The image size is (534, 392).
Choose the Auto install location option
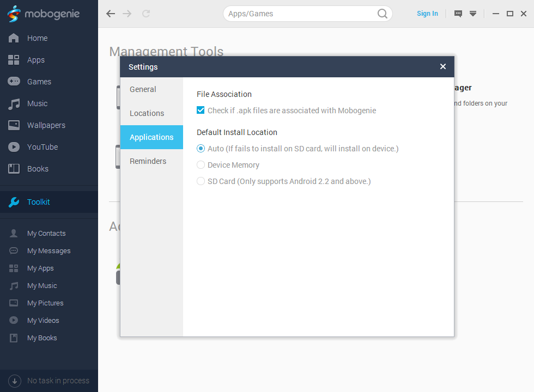pyautogui.click(x=201, y=149)
